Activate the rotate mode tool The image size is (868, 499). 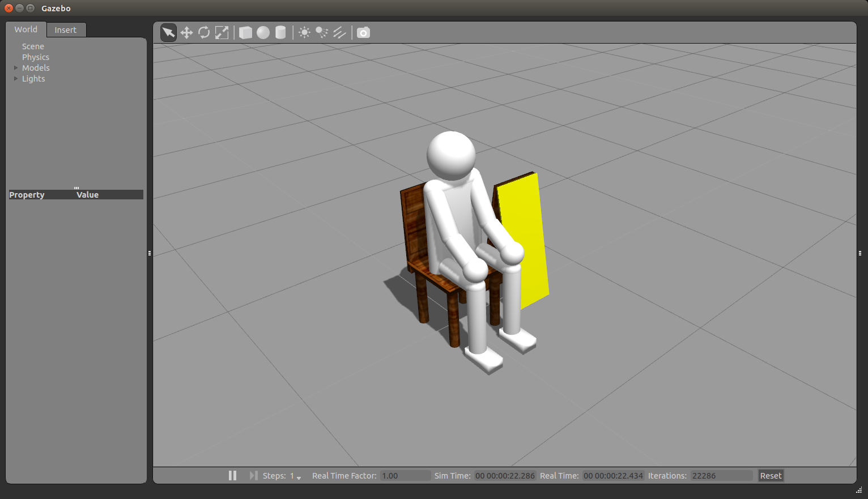point(204,33)
